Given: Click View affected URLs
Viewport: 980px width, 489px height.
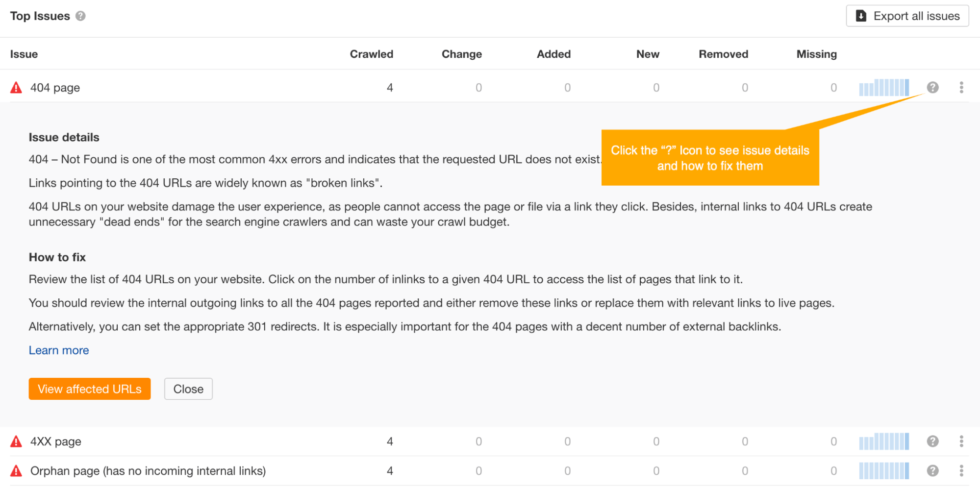Looking at the screenshot, I should pos(89,389).
